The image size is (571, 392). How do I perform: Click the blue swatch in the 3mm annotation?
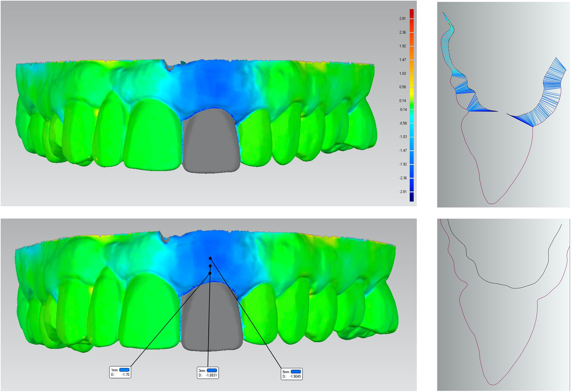212,370
